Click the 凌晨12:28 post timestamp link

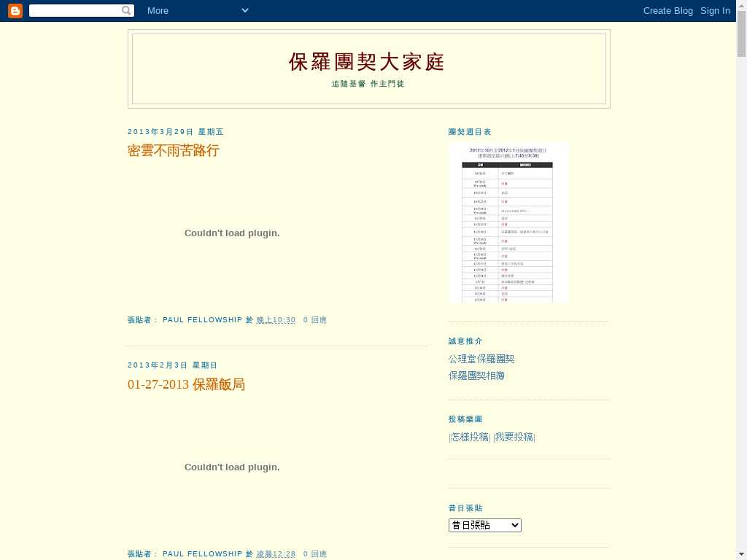(276, 554)
